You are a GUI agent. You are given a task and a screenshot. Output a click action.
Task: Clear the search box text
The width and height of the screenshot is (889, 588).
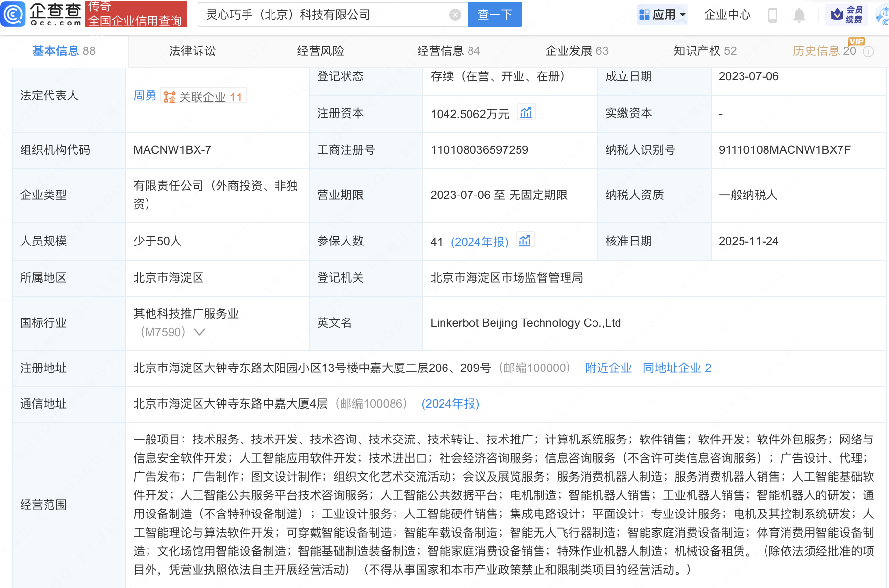tap(455, 15)
